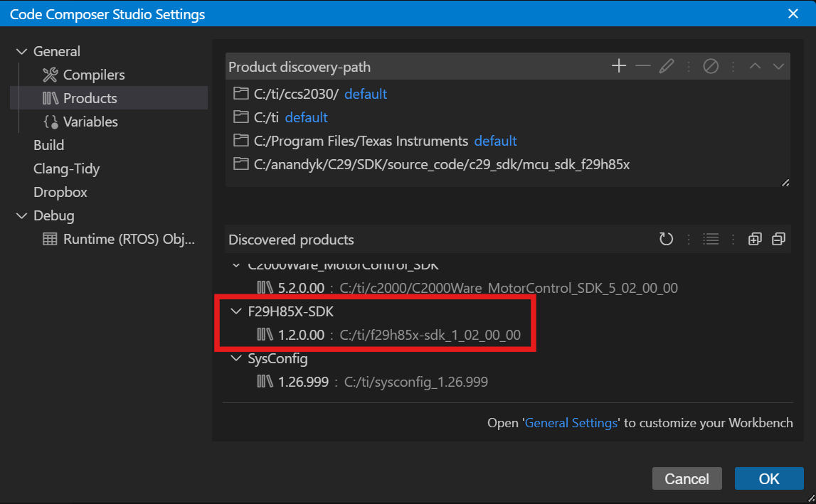The image size is (816, 504).
Task: Edit discovery path with pencil icon
Action: click(x=667, y=65)
